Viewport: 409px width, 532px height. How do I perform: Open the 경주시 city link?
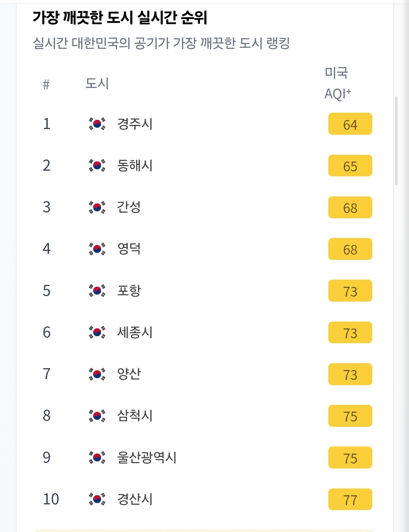point(135,124)
